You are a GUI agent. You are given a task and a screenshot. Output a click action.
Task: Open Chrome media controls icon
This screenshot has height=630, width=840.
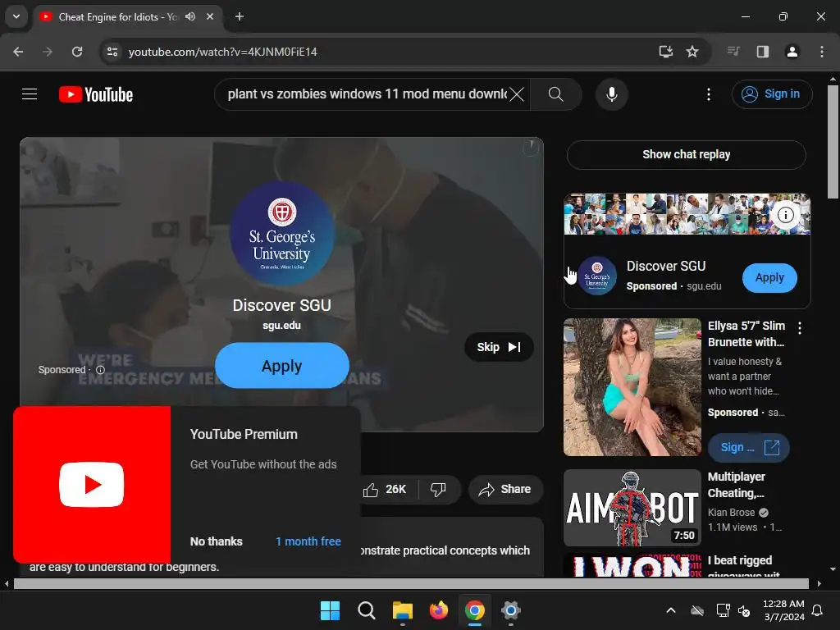(x=733, y=52)
